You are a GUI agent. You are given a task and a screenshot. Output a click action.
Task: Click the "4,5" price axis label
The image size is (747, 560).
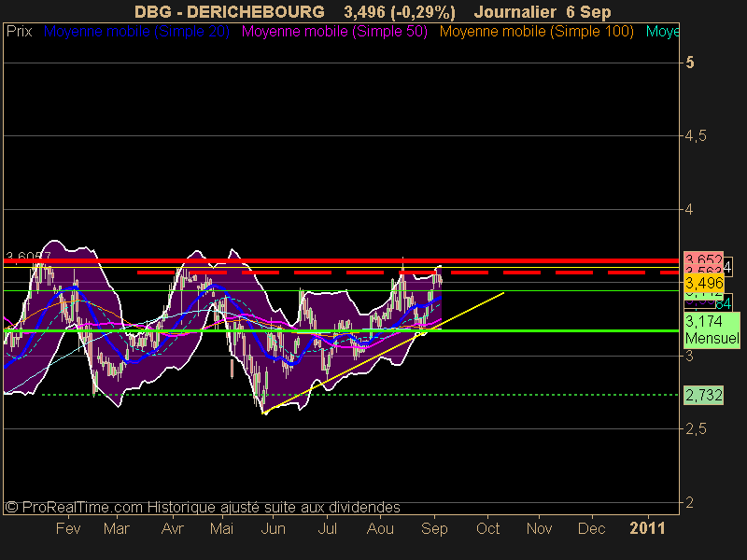(696, 136)
